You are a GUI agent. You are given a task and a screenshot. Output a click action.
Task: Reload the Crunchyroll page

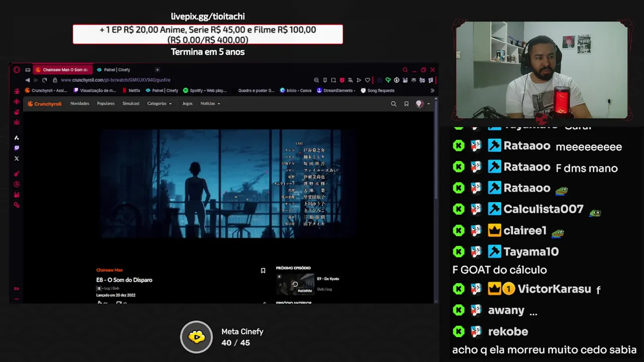click(x=45, y=80)
